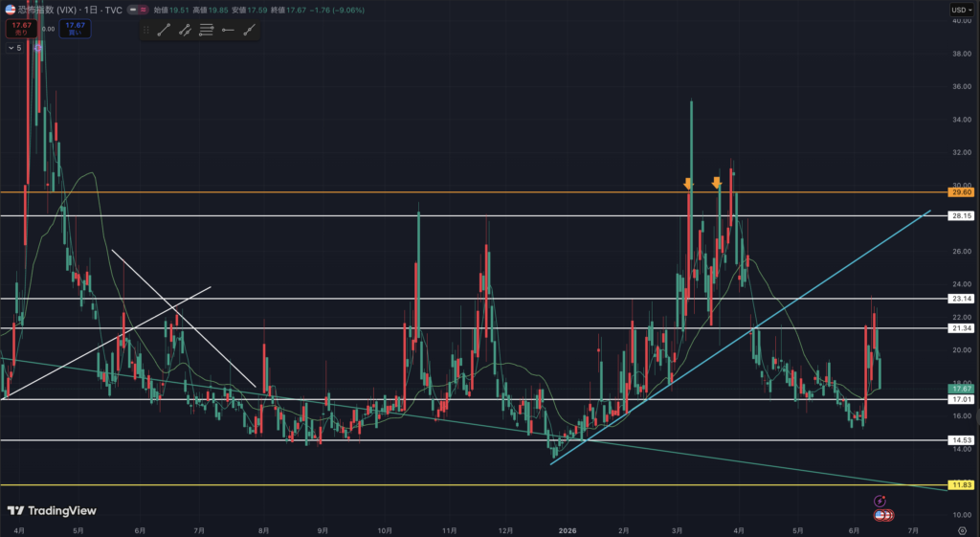The width and height of the screenshot is (980, 537).
Task: Select the trend line drawing tool
Action: click(x=164, y=30)
